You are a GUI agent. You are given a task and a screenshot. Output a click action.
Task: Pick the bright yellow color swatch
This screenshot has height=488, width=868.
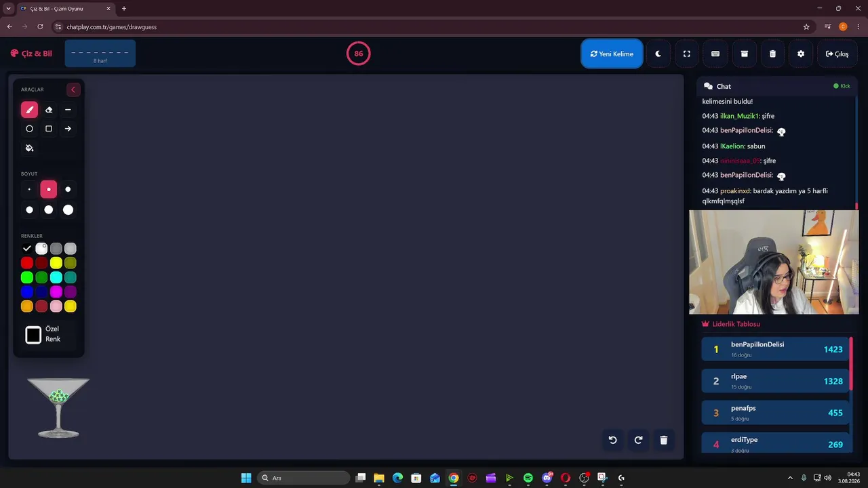pos(56,263)
